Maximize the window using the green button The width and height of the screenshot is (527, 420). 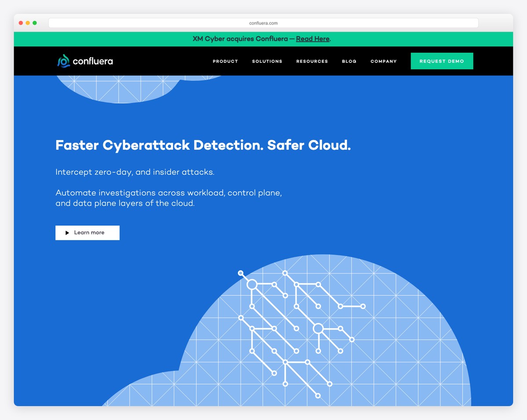[35, 23]
